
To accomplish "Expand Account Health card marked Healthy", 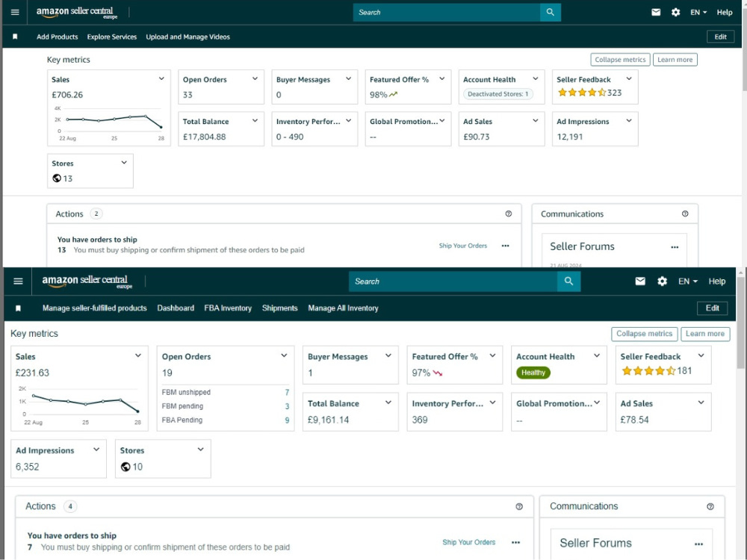I will (596, 355).
